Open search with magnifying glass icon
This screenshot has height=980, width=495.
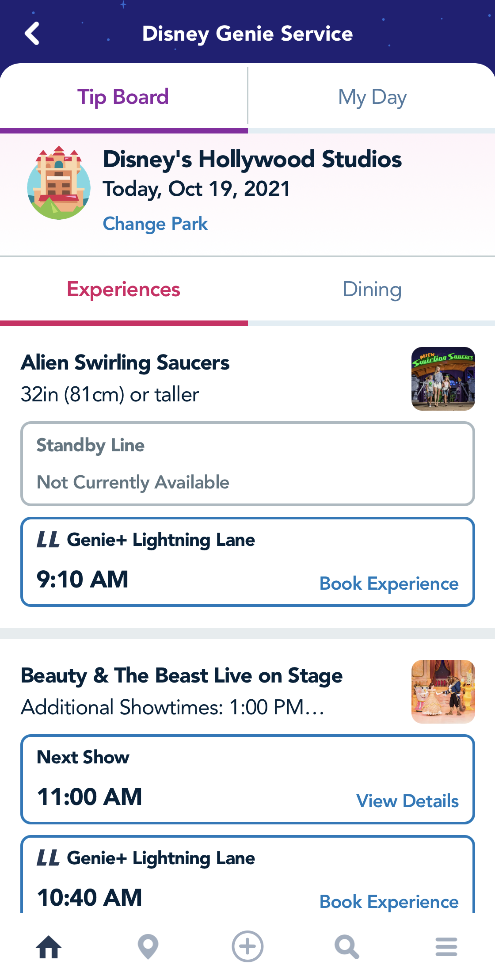click(346, 947)
